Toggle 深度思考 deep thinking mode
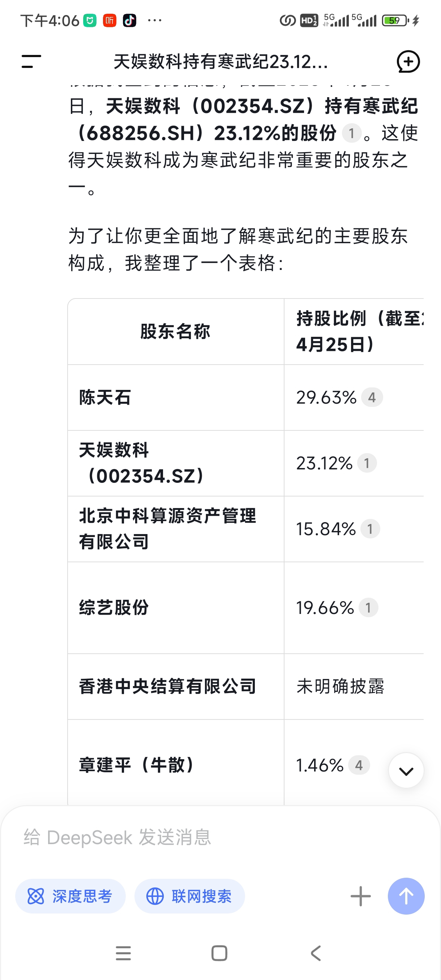Image resolution: width=441 pixels, height=980 pixels. coord(70,896)
